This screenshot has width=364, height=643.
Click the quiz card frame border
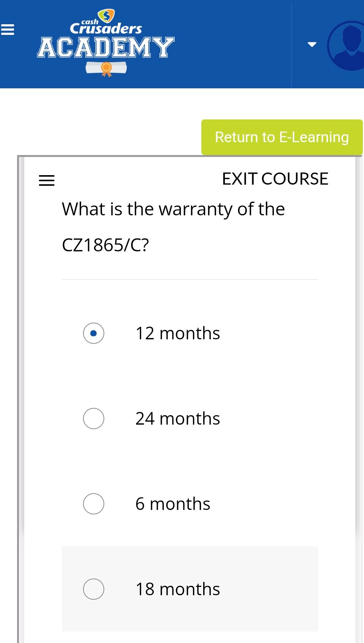19,341
